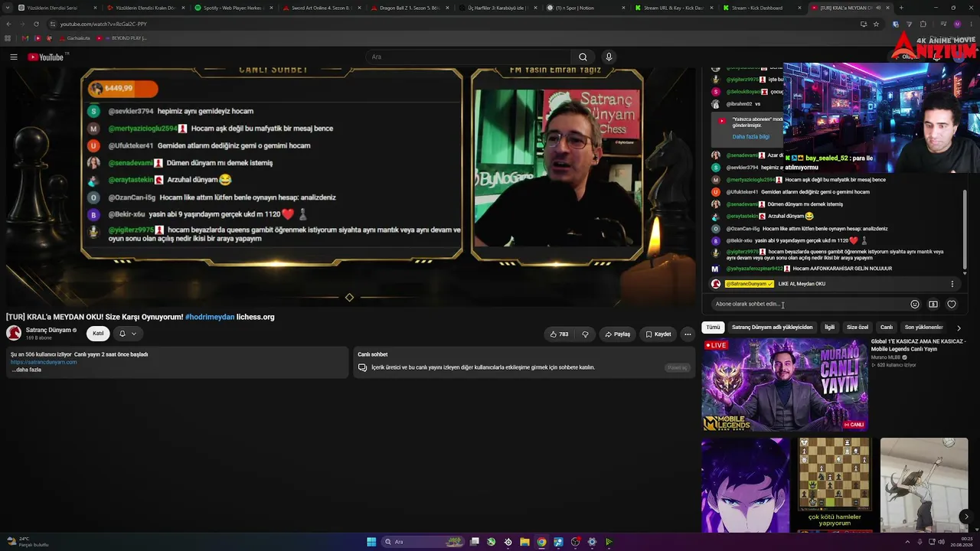Open the taskbar volume control
The width and height of the screenshot is (980, 551).
(x=941, y=542)
